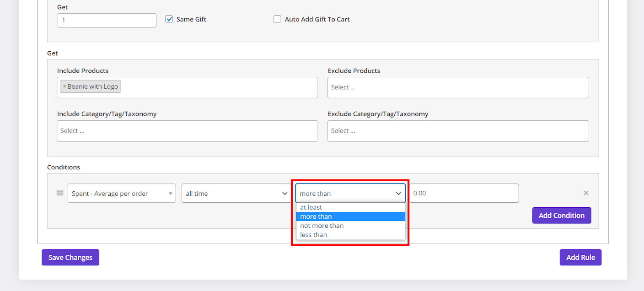Enable Auto Add Gift To Cart
Screen dimensions: 644x291
point(277,19)
